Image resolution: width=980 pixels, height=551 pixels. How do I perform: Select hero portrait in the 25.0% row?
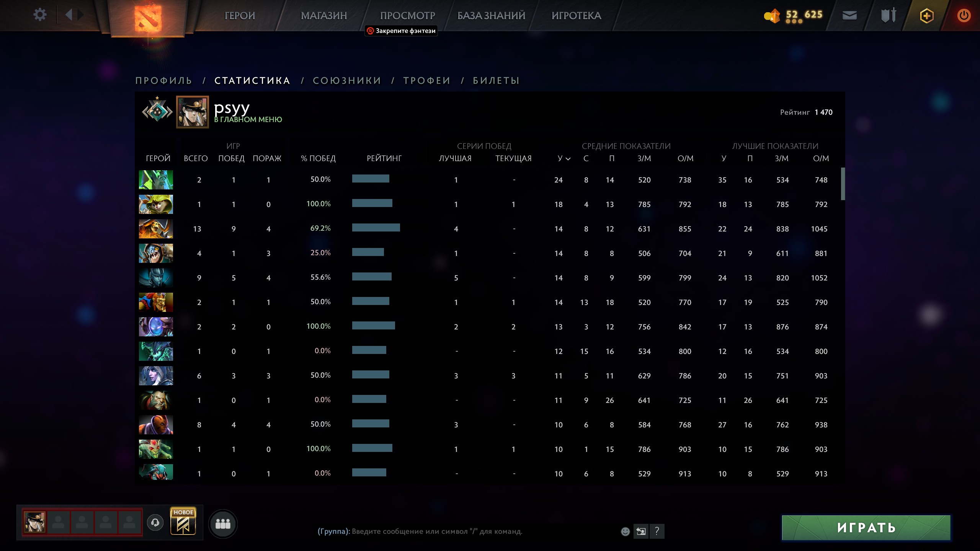156,253
